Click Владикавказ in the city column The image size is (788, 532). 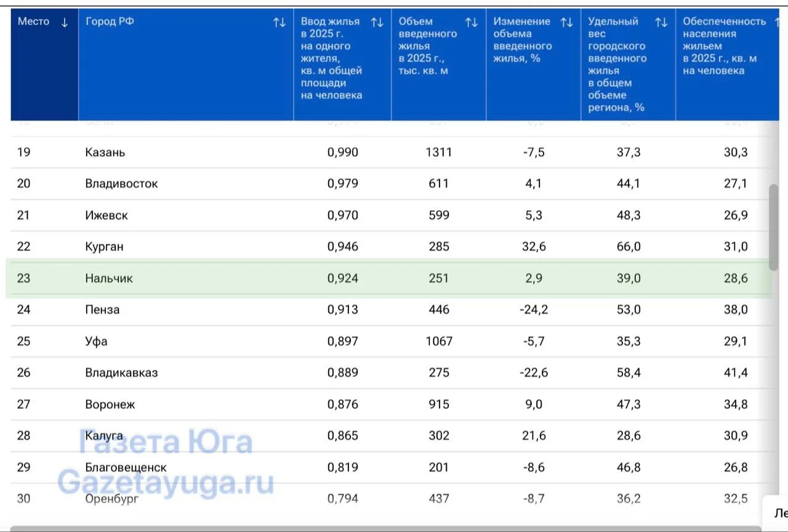121,373
